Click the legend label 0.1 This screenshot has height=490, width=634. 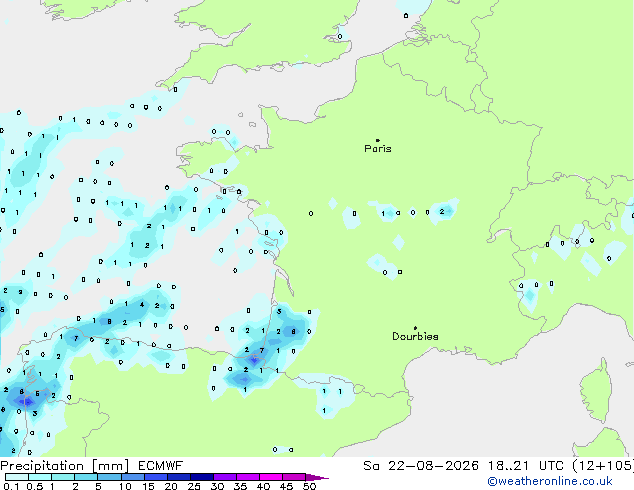point(11,486)
